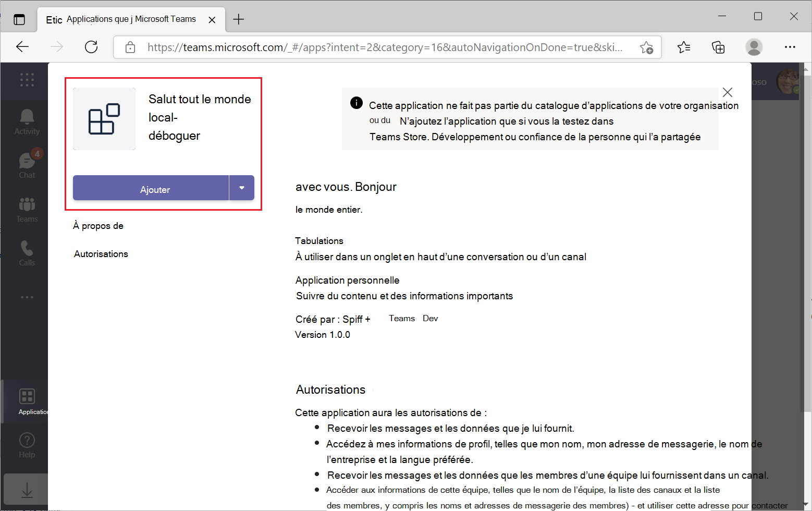Refresh the browser page
This screenshot has height=511, width=812.
pos(91,47)
